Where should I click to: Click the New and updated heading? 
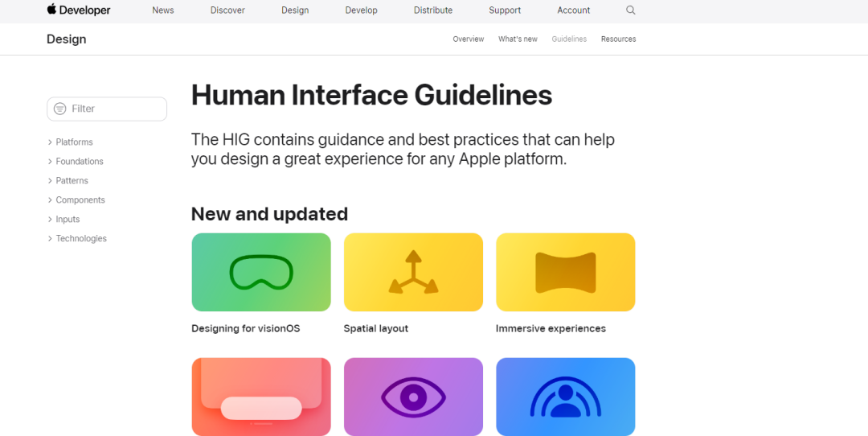click(269, 214)
